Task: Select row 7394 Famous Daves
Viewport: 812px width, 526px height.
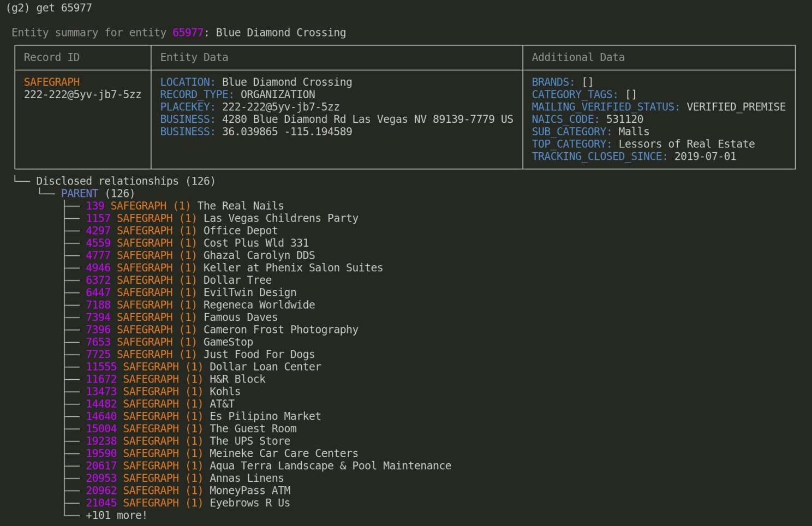Action: coord(182,317)
